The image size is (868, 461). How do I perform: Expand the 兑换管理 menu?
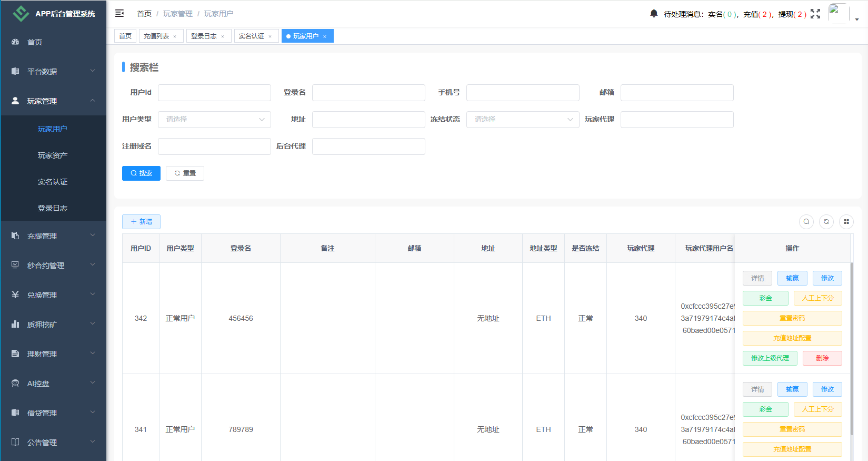(53, 295)
